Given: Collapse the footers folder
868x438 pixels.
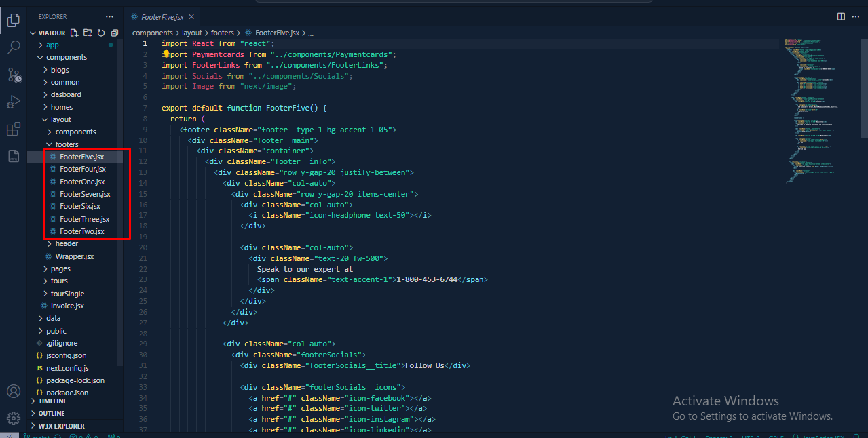Looking at the screenshot, I should [67, 144].
